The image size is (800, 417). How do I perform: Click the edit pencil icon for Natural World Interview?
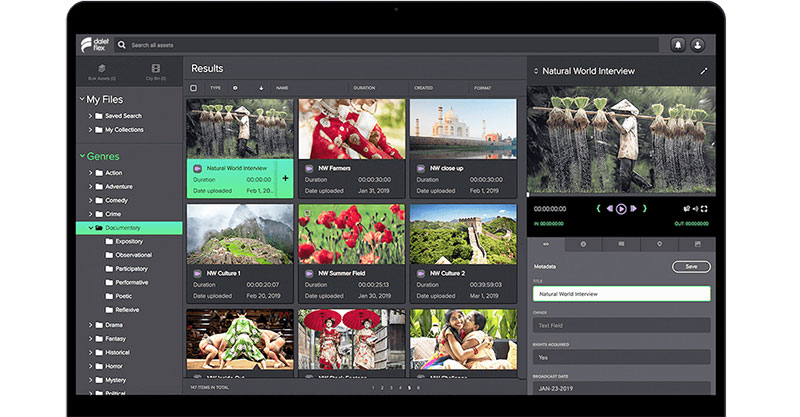click(x=704, y=71)
